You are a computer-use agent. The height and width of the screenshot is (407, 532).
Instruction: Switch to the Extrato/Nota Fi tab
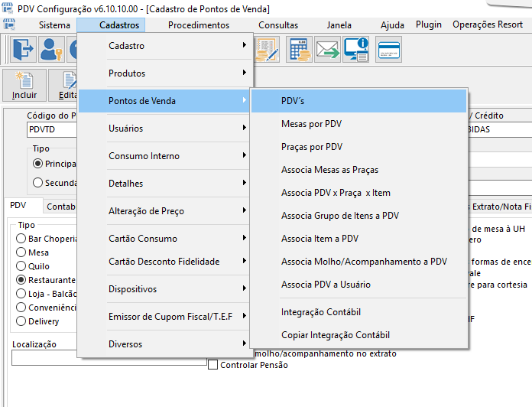point(501,207)
